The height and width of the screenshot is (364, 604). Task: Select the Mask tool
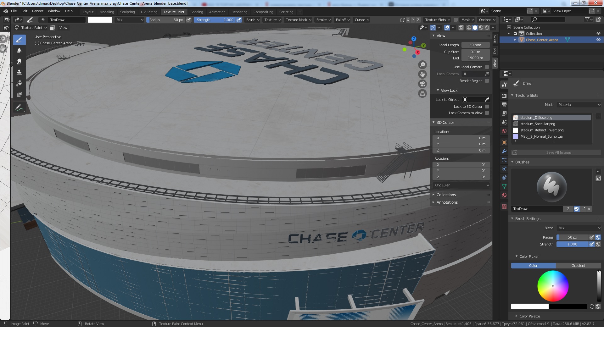(x=19, y=94)
